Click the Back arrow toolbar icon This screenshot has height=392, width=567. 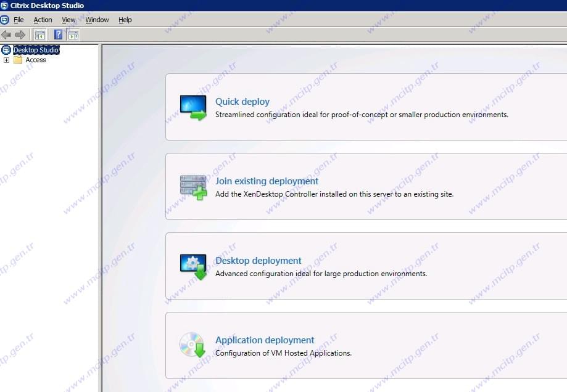(x=6, y=35)
